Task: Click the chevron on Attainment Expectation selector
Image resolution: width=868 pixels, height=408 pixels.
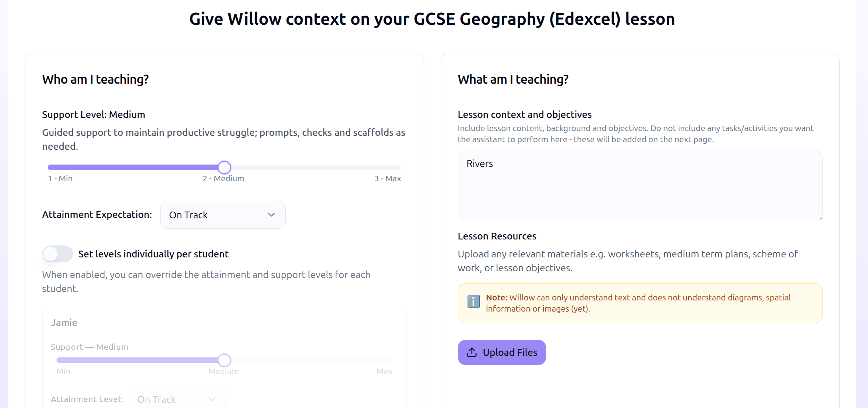Action: [271, 215]
